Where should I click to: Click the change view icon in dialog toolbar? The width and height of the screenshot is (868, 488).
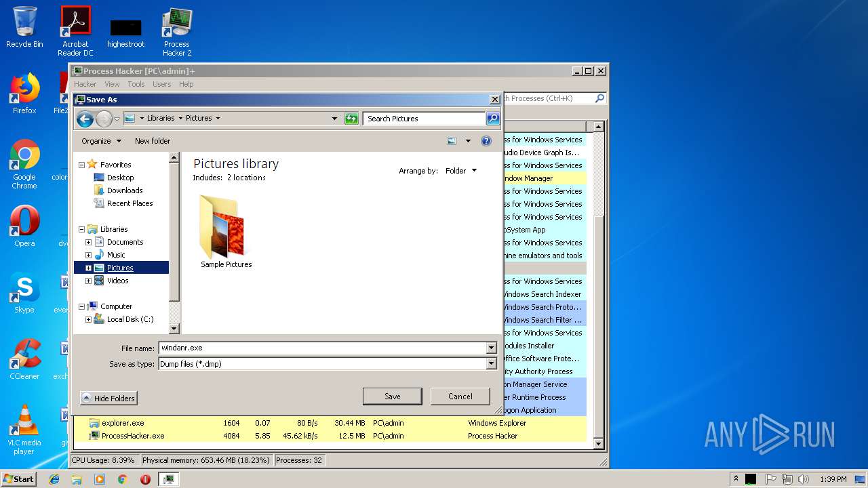pos(452,141)
